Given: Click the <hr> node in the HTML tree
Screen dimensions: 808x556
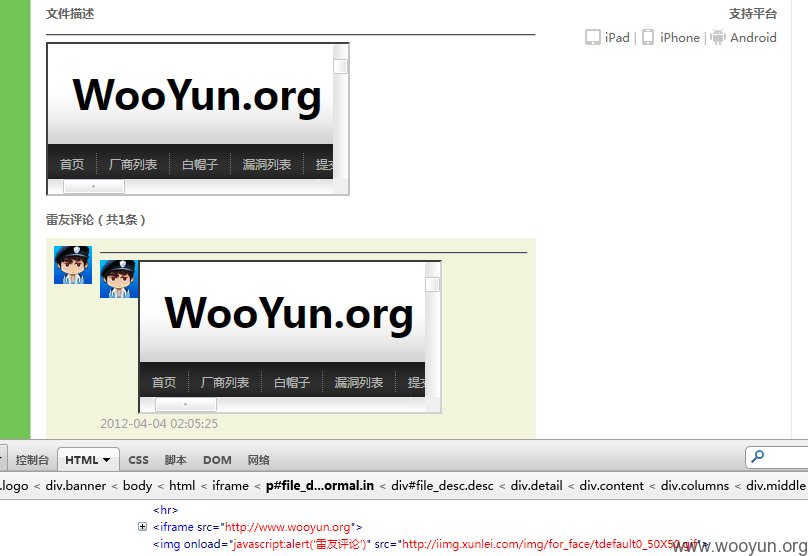Looking at the screenshot, I should click(165, 510).
